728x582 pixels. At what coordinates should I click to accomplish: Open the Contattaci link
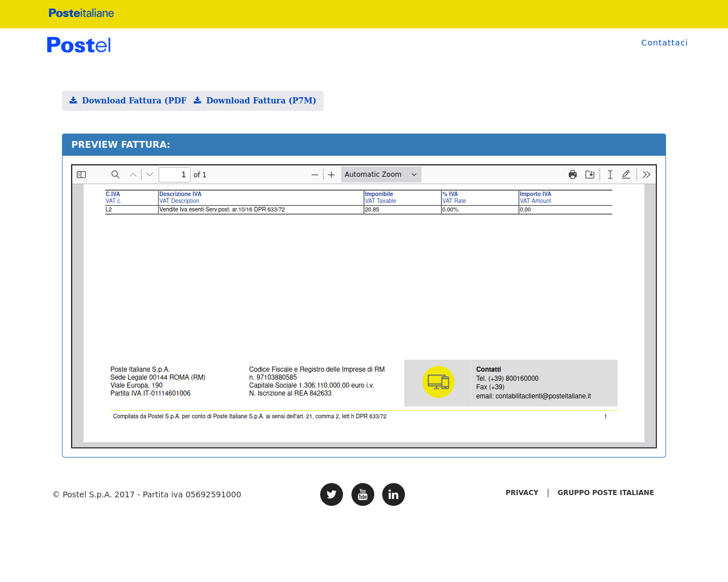coord(664,43)
